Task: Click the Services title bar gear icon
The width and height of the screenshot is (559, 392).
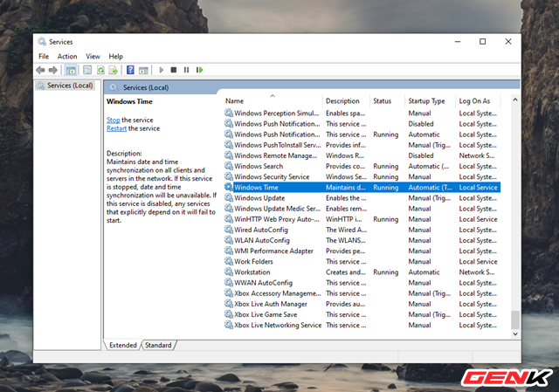Action: (x=42, y=42)
